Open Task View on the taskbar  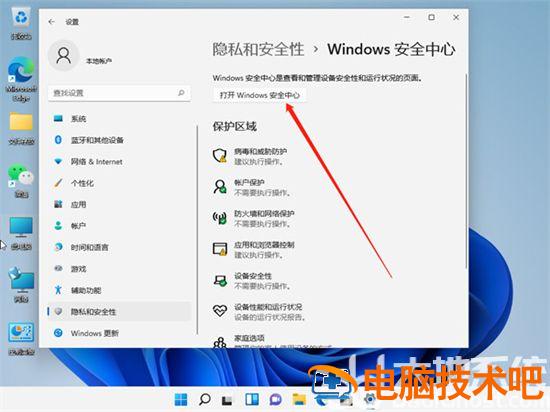[x=228, y=399]
